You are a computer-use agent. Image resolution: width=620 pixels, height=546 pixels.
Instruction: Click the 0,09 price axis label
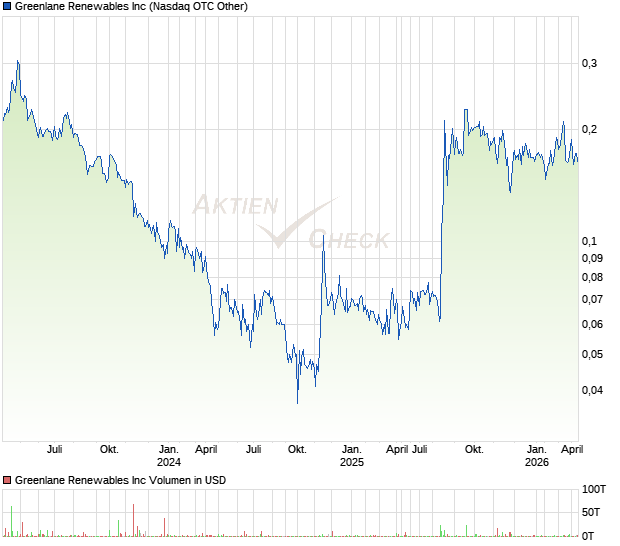pyautogui.click(x=592, y=258)
